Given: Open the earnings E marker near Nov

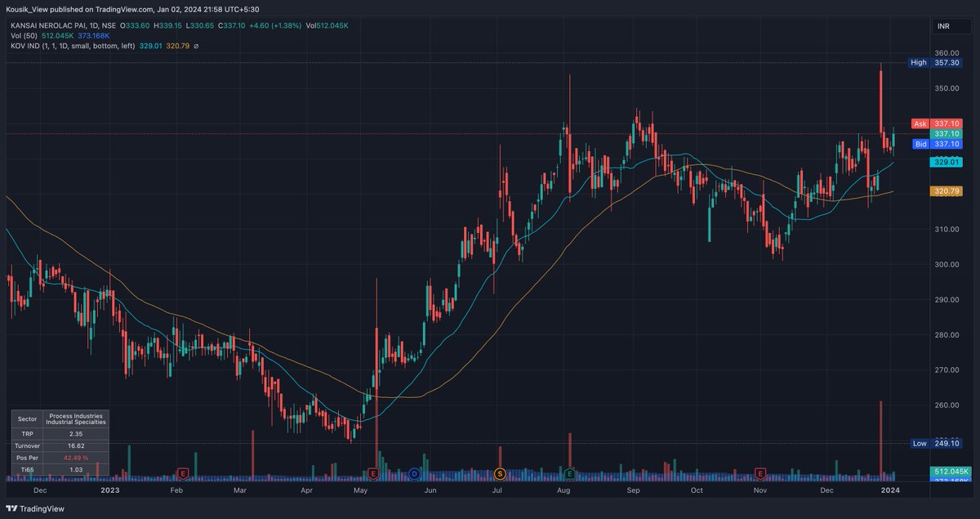Looking at the screenshot, I should pos(760,473).
